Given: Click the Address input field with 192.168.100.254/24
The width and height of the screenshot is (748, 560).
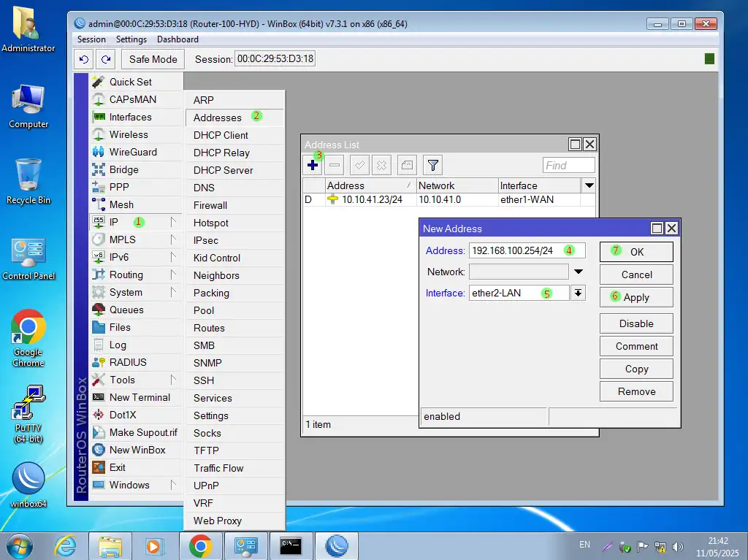Looking at the screenshot, I should pyautogui.click(x=515, y=250).
